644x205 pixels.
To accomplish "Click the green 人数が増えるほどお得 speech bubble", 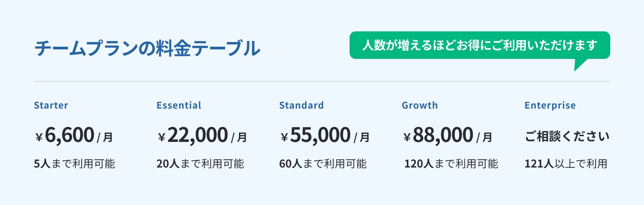I will (479, 45).
